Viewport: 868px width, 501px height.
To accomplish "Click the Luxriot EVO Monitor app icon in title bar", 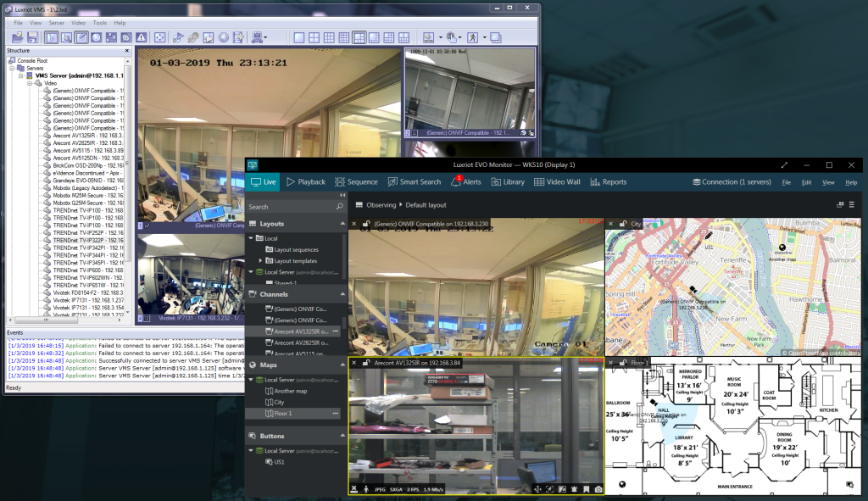I will 253,165.
